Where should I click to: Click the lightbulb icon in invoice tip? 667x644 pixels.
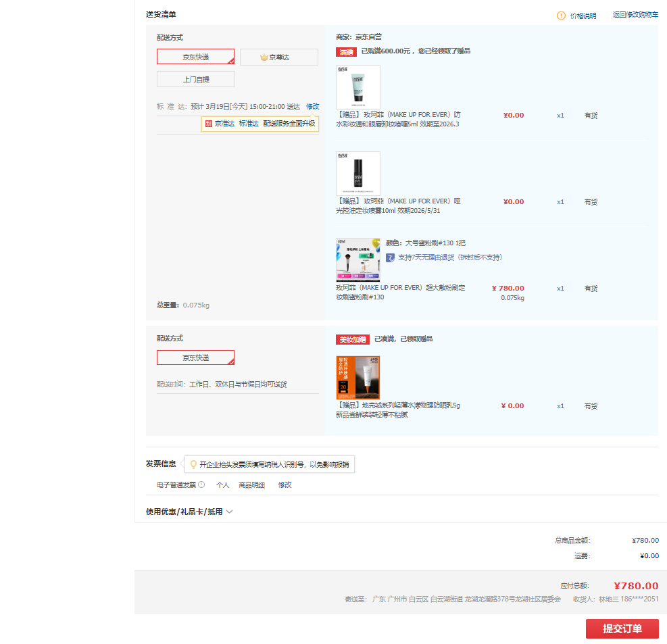pyautogui.click(x=193, y=465)
